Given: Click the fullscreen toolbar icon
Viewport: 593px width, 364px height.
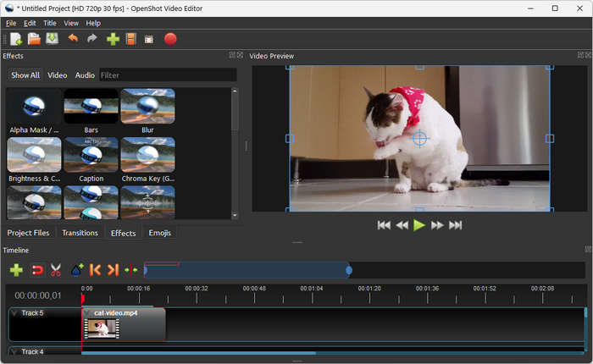Looking at the screenshot, I should click(x=149, y=39).
